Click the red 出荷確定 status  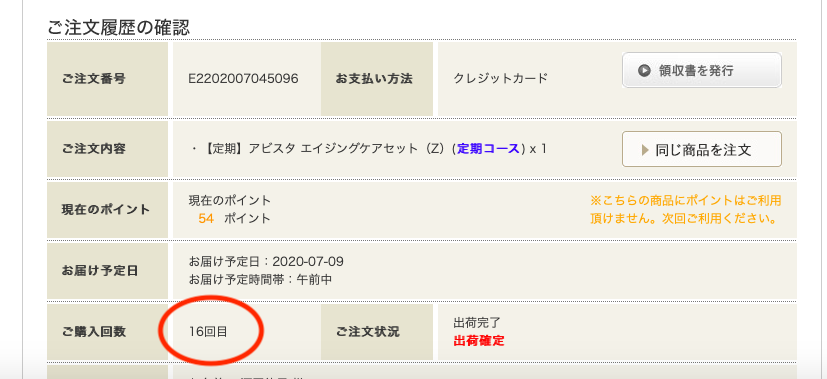coord(479,341)
